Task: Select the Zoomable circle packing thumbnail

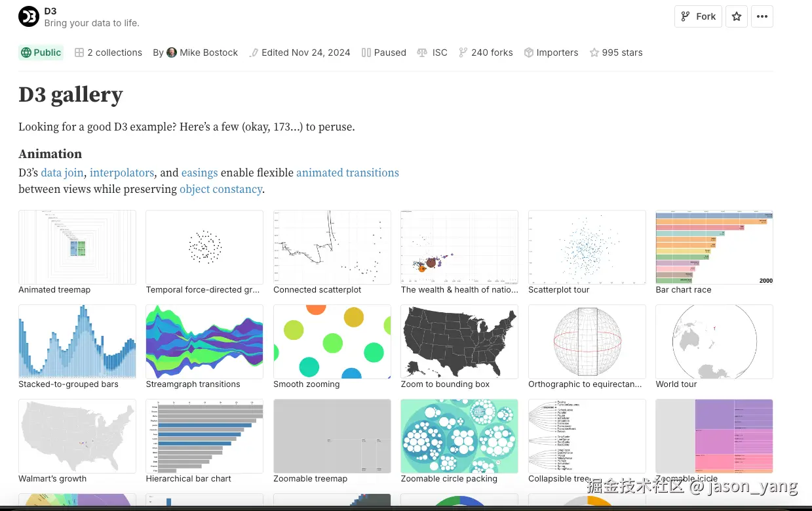Action: point(459,436)
